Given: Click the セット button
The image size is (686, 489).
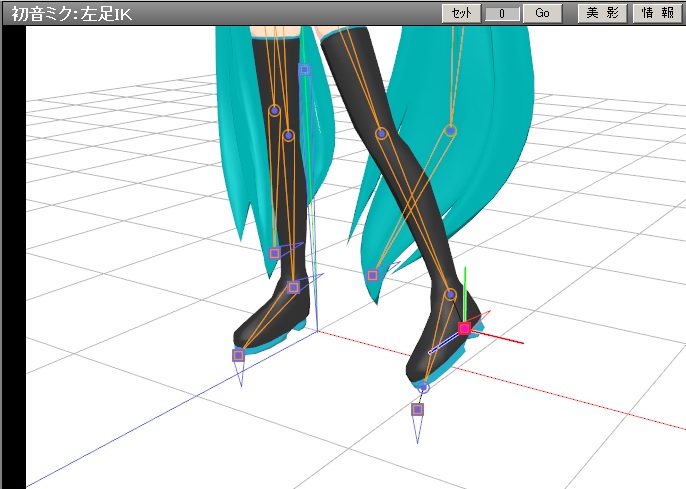Looking at the screenshot, I should [462, 14].
